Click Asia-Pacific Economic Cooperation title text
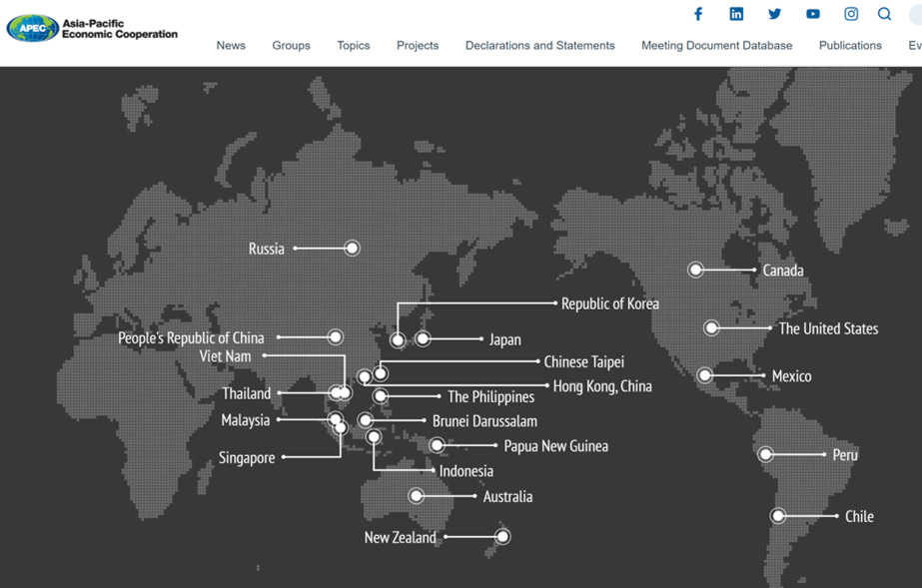 click(x=120, y=29)
